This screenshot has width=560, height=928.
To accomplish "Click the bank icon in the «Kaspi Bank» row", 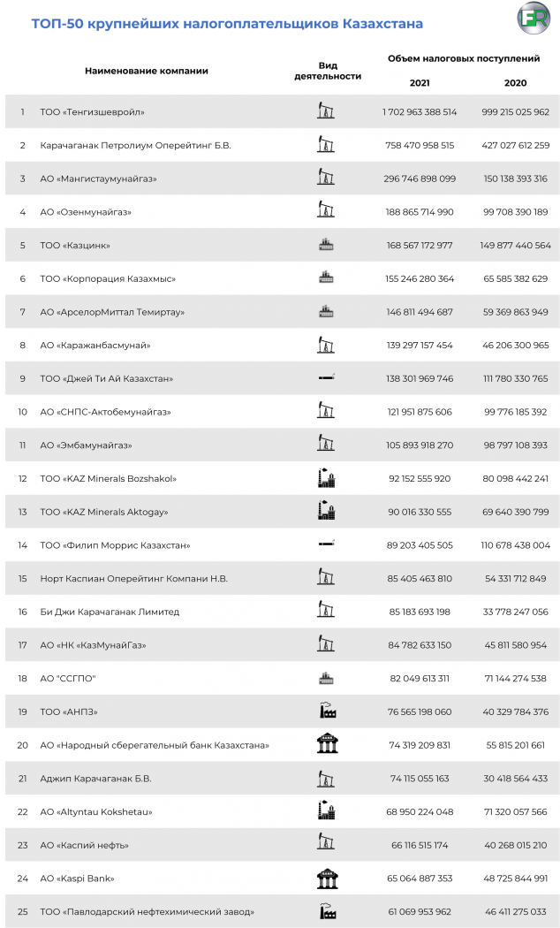I will click(x=327, y=878).
